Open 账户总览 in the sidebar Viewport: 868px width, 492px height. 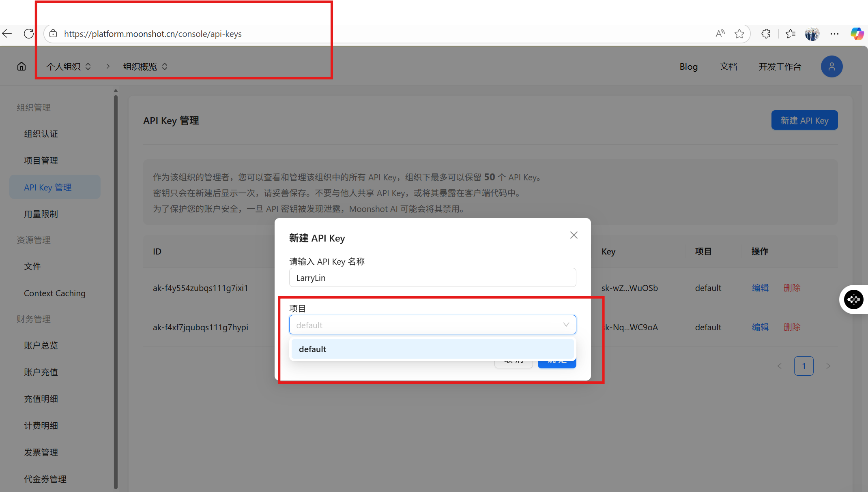click(41, 345)
